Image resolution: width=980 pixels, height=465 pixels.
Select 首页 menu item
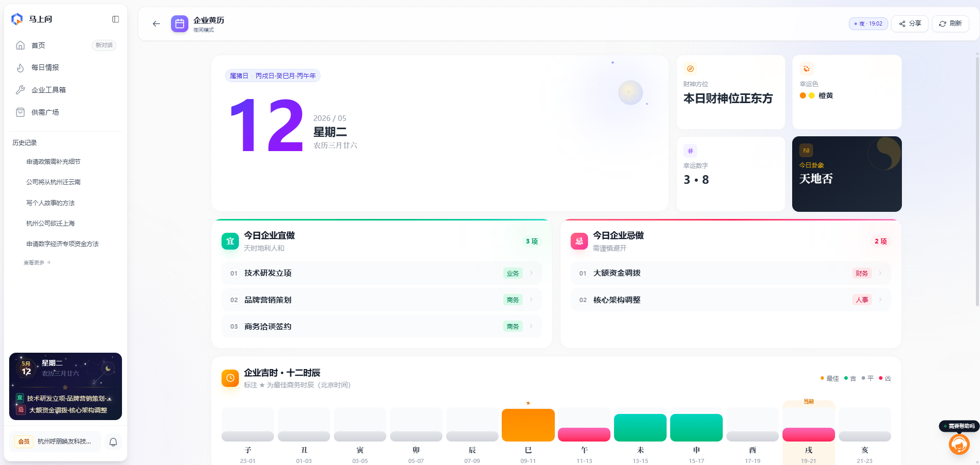(65, 45)
